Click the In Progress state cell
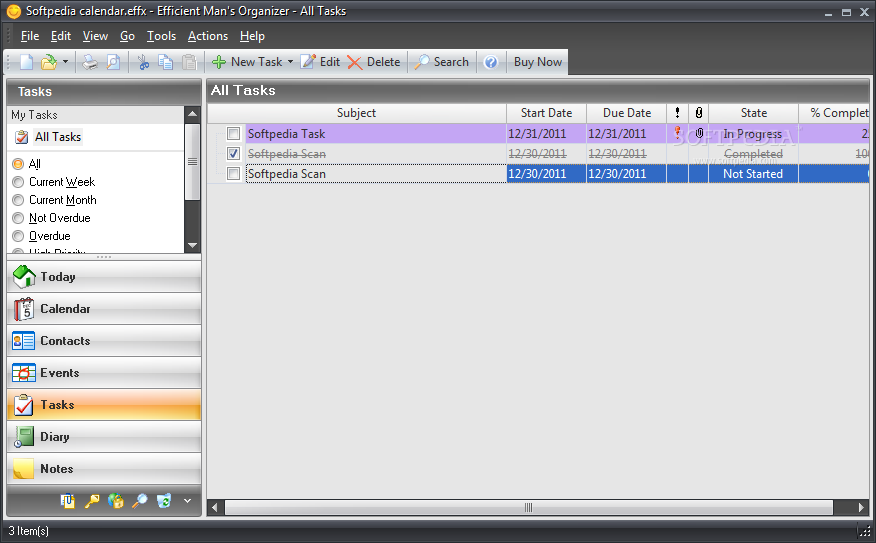The image size is (876, 543). click(753, 134)
